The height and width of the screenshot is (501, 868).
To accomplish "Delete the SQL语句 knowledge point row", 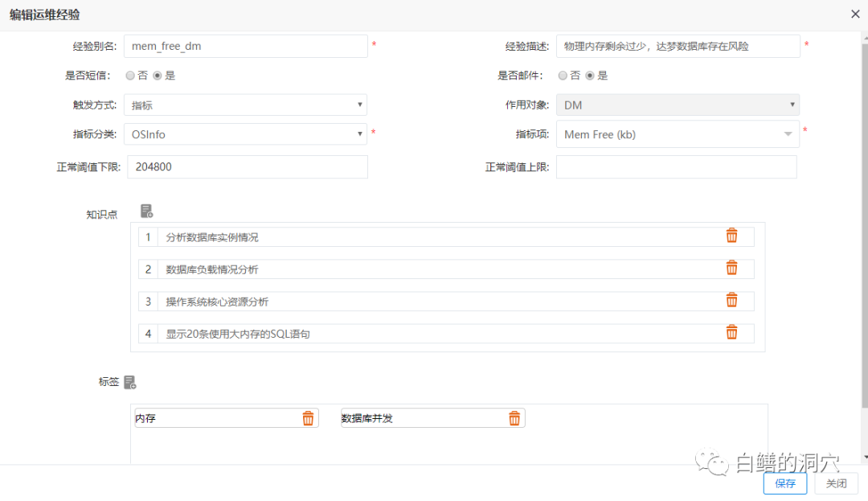I will [x=731, y=332].
